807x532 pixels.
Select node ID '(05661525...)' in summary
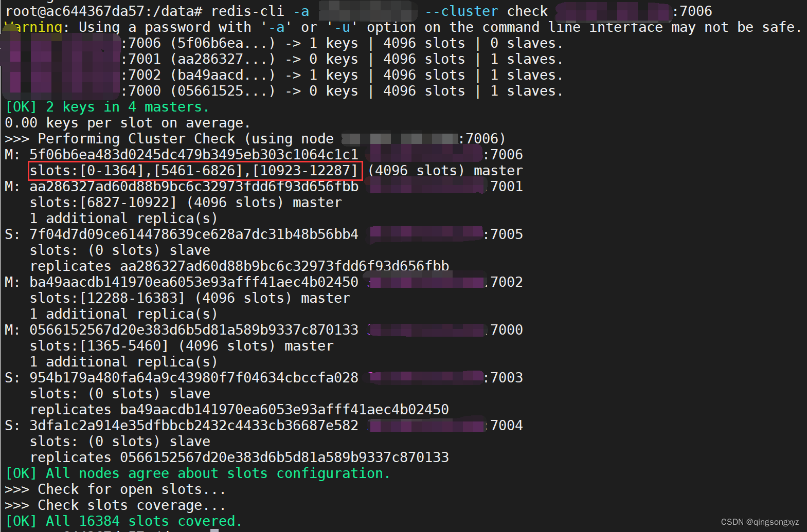click(x=223, y=91)
